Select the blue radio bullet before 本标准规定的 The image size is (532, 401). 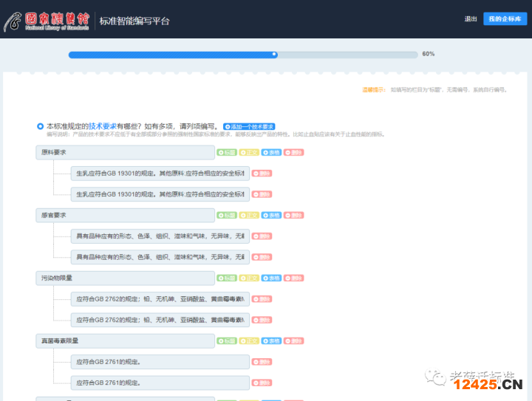40,126
